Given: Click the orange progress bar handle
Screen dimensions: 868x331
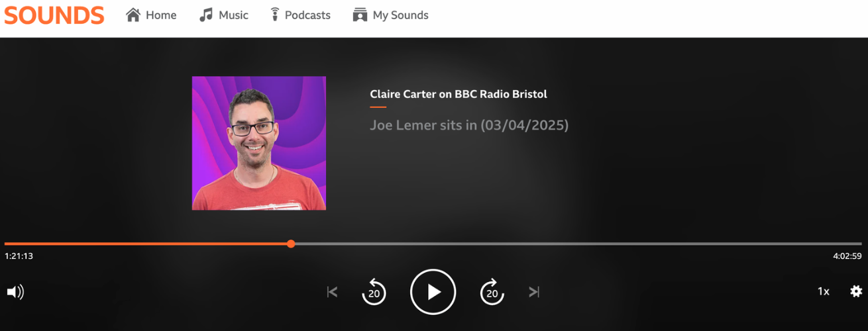Looking at the screenshot, I should tap(291, 244).
